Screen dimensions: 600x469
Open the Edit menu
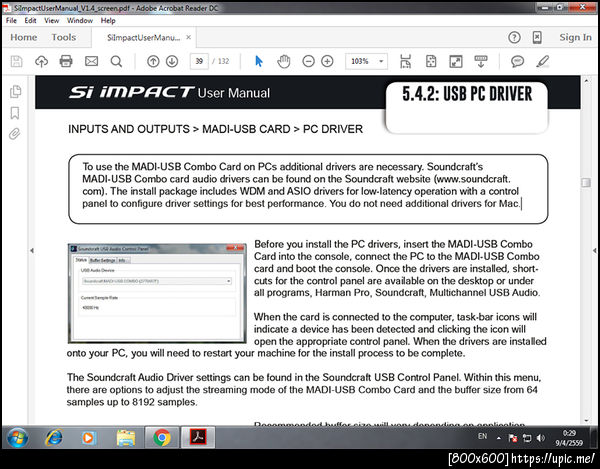tap(30, 21)
